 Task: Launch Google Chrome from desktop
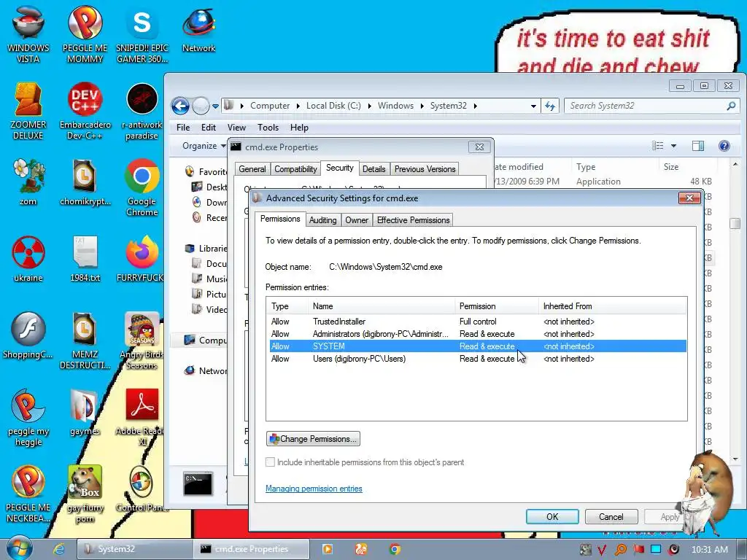tap(142, 187)
